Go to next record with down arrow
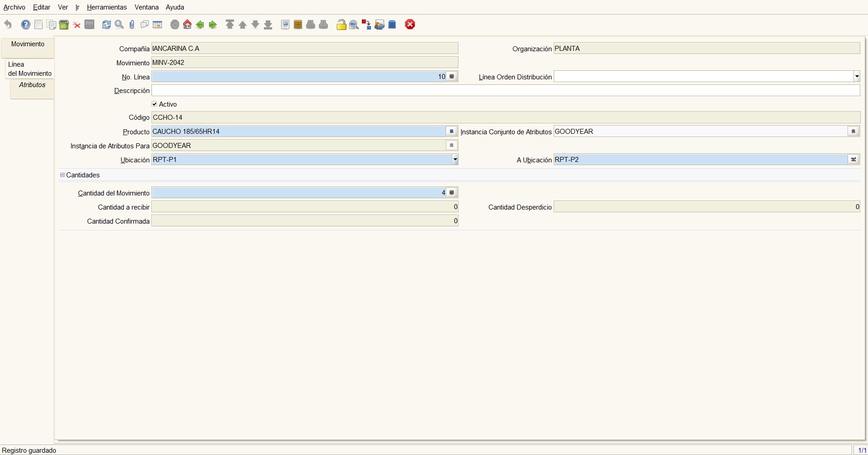 (255, 25)
